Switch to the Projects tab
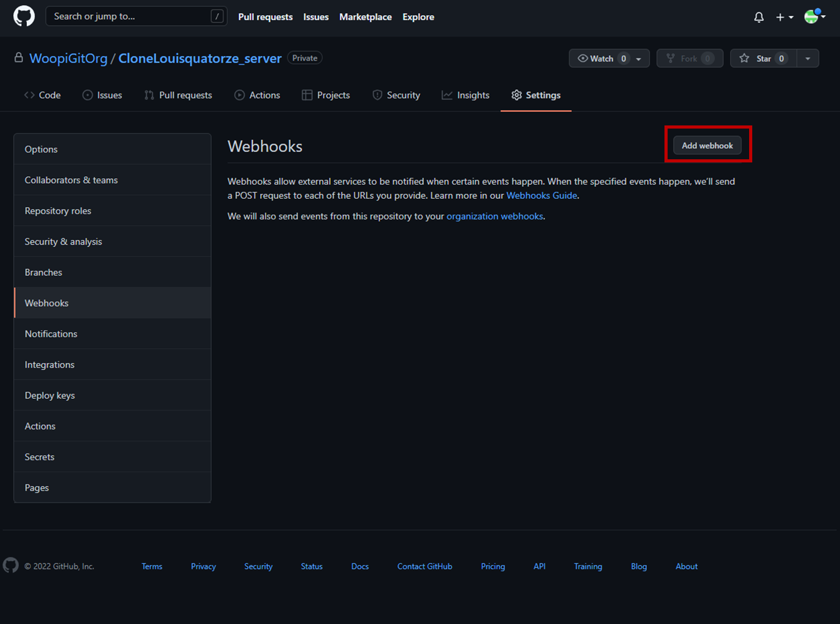 (326, 95)
